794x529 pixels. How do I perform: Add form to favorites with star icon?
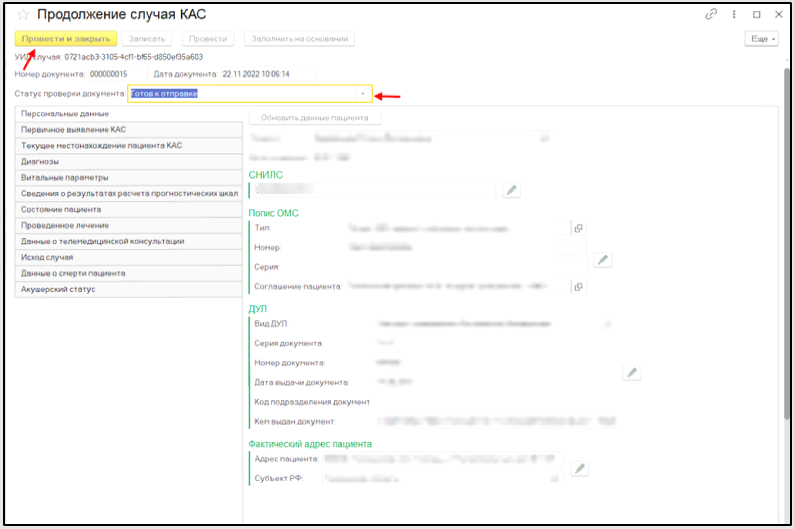click(23, 15)
